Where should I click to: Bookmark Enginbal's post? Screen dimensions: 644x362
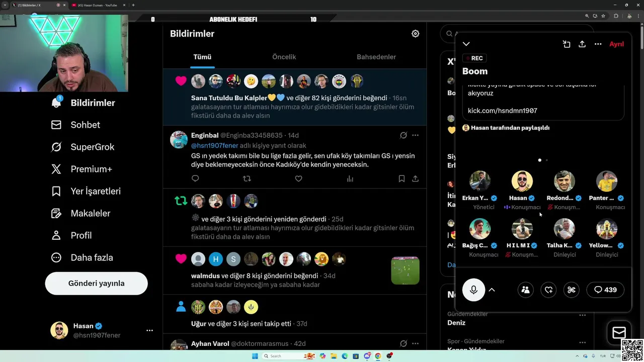click(x=401, y=178)
